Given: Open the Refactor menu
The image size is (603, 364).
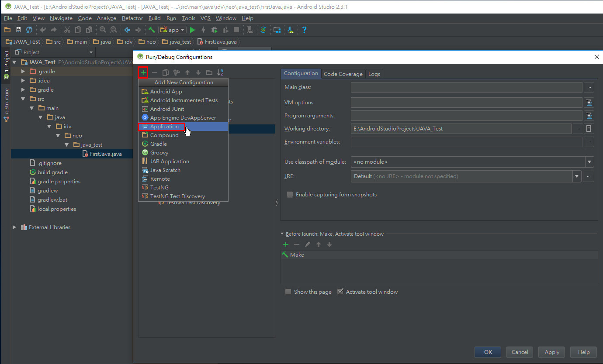Looking at the screenshot, I should coord(132,18).
